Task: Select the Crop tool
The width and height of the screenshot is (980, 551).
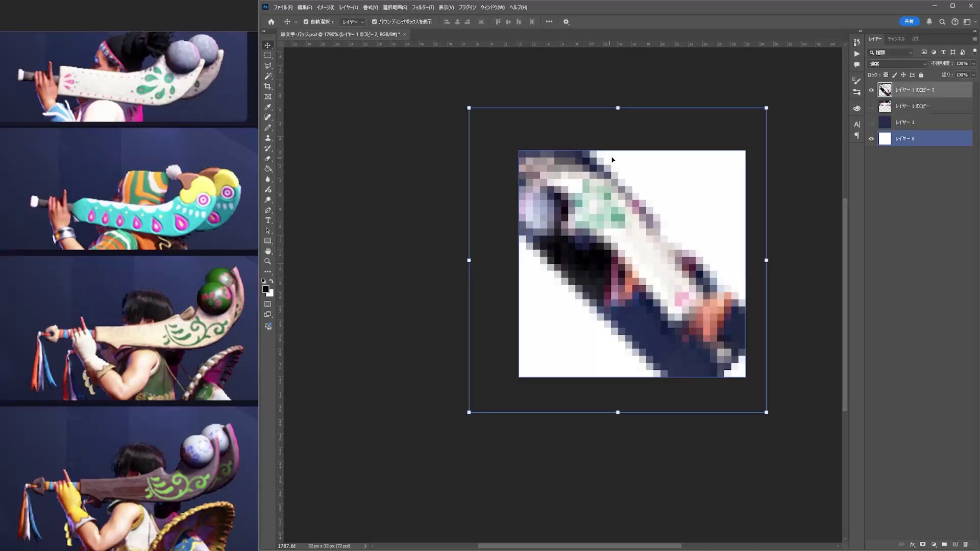Action: 267,86
